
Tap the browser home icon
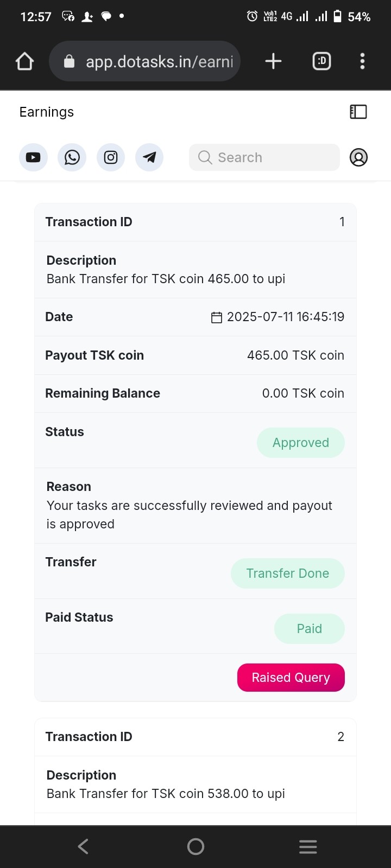point(25,61)
